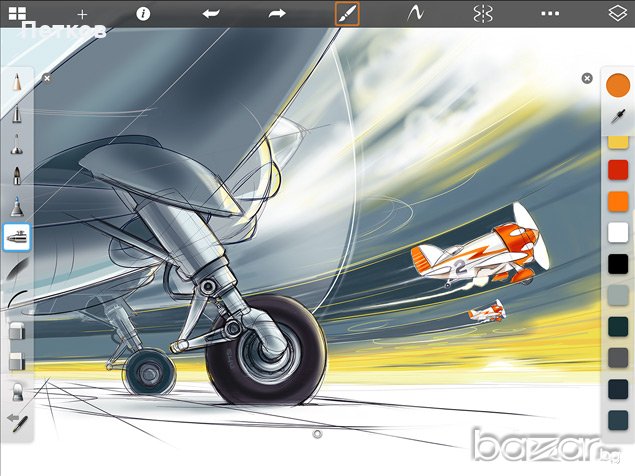Open the three-dot more options menu
The height and width of the screenshot is (476, 635).
pos(549,14)
